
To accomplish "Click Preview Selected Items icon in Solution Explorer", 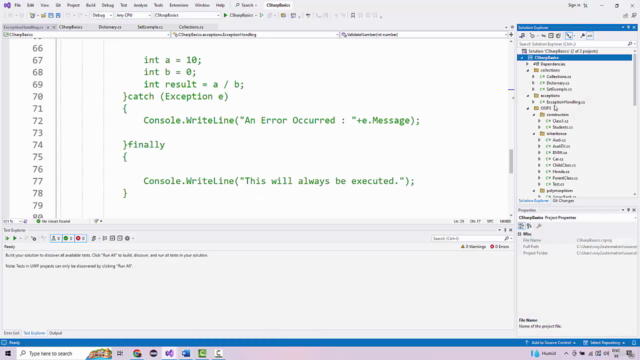I will pos(590,36).
